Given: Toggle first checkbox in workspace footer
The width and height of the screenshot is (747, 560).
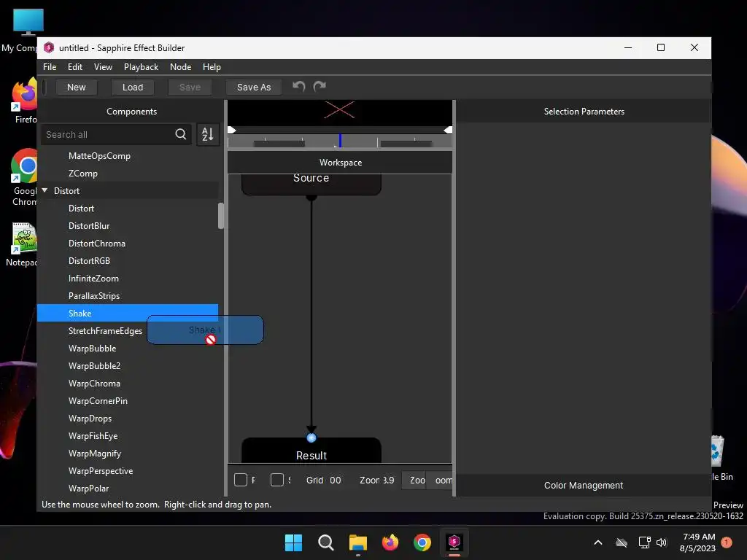Looking at the screenshot, I should click(x=241, y=480).
